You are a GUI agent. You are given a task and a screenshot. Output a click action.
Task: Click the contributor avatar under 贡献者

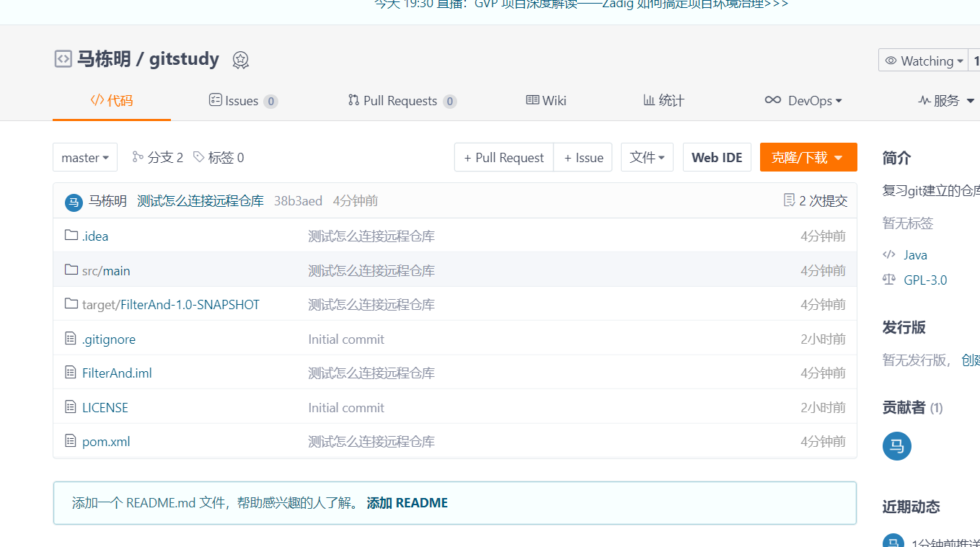896,446
